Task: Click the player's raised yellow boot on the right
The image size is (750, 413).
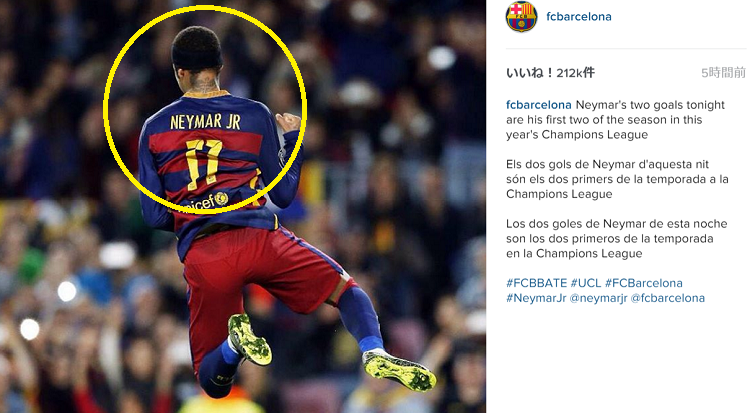Action: [400, 370]
